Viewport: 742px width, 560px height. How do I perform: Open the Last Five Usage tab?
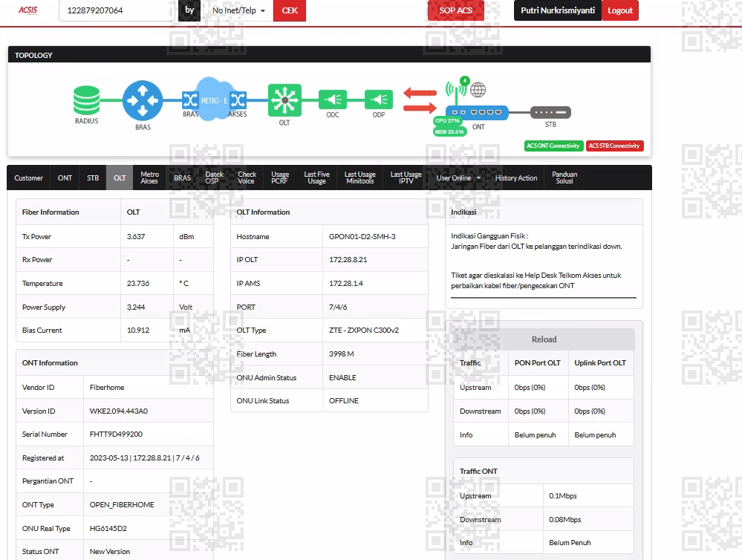316,178
